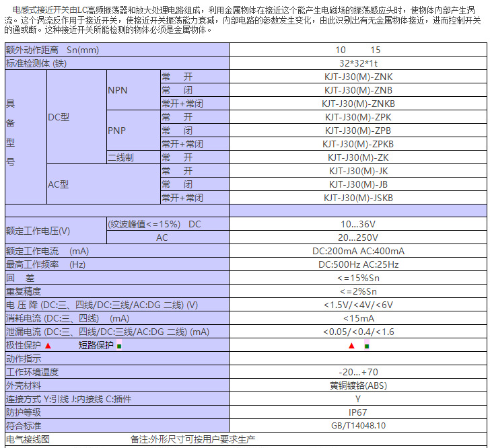Click DC:500Hz AC:25Hz value
490x448 pixels.
(358, 264)
